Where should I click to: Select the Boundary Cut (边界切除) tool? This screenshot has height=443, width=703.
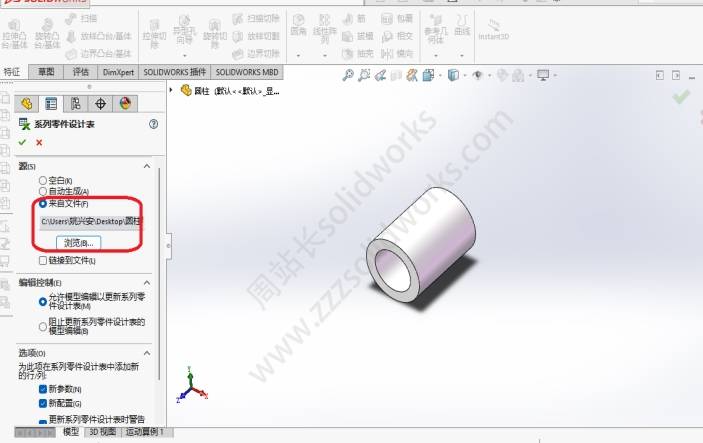pos(256,54)
